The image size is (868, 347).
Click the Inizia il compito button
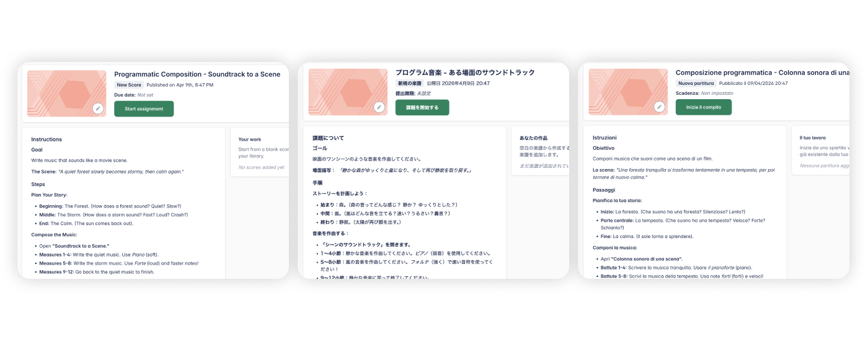(704, 107)
